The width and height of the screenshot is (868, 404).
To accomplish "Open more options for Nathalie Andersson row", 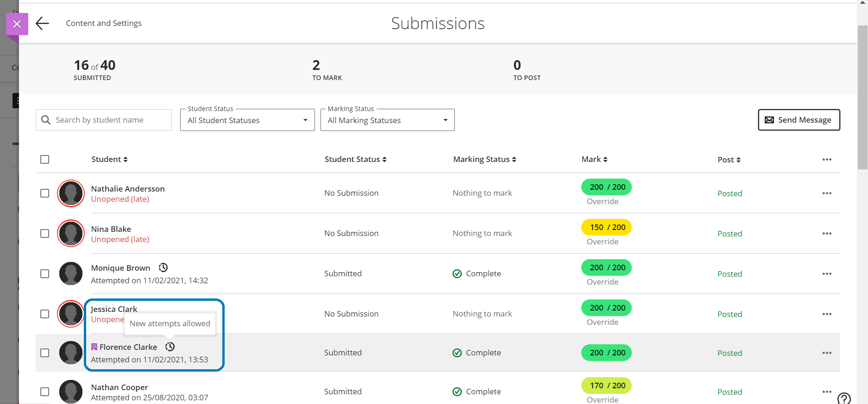I will point(826,193).
